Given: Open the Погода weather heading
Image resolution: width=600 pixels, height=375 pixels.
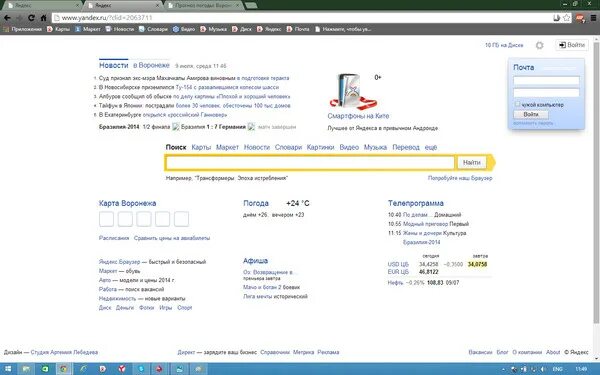Looking at the screenshot, I should point(256,203).
